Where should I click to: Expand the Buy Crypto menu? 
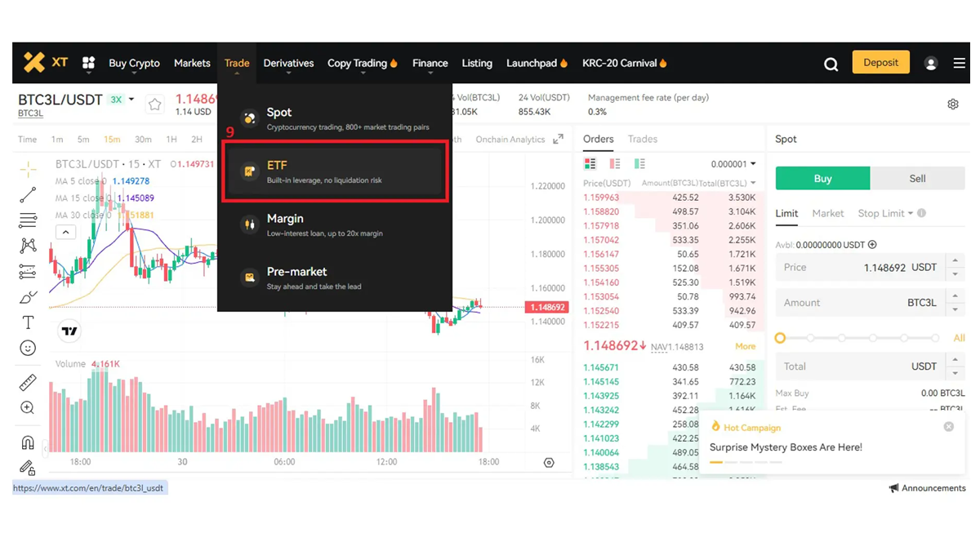tap(134, 64)
